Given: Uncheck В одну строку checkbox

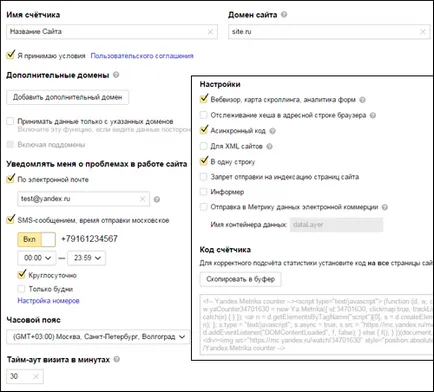Looking at the screenshot, I should pyautogui.click(x=204, y=161).
